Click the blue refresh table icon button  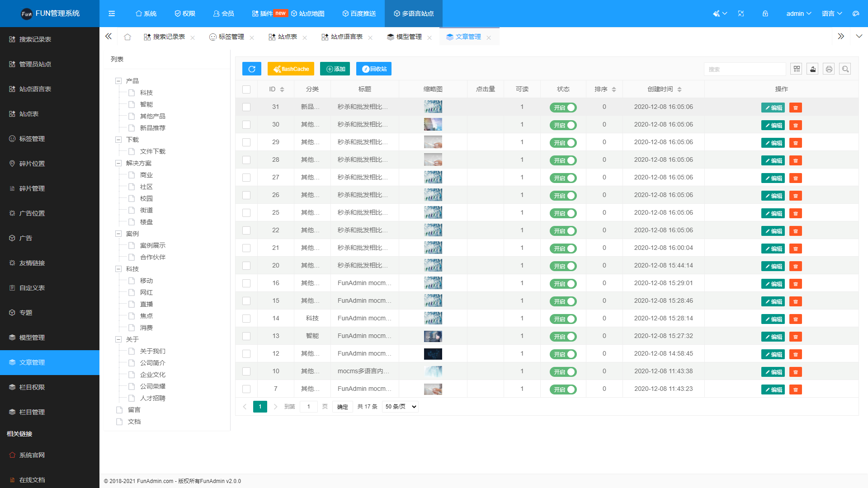(251, 69)
